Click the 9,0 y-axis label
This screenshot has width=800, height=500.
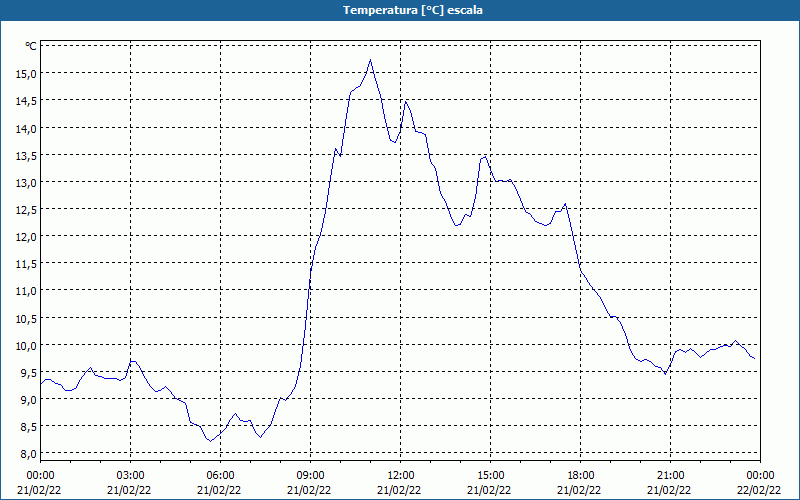tap(29, 399)
